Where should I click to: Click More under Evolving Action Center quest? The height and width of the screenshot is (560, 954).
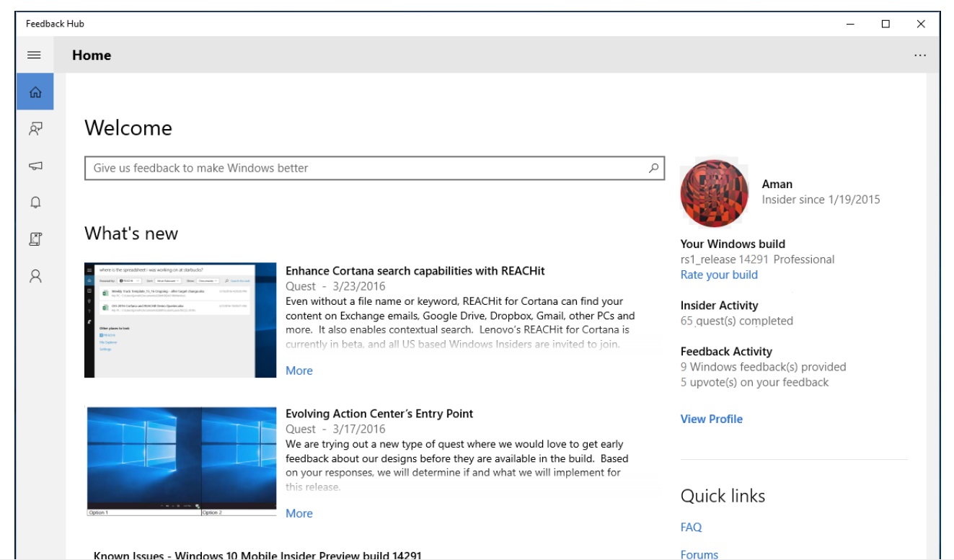299,513
